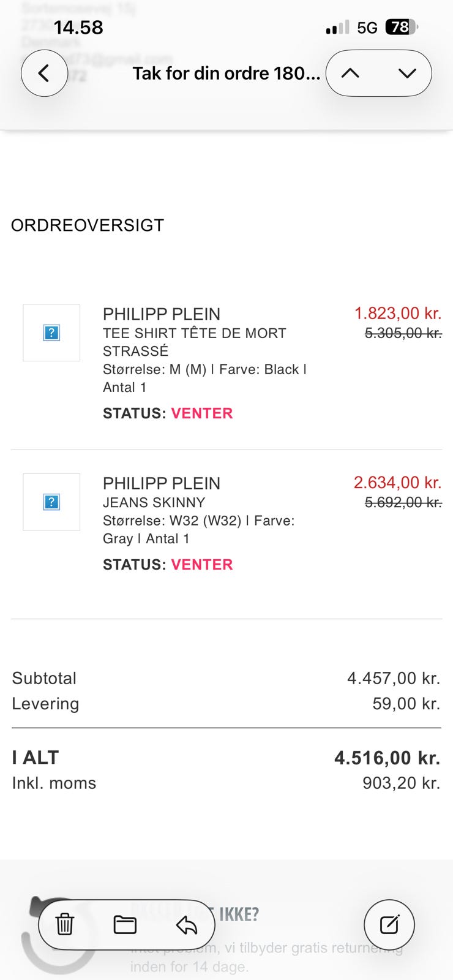This screenshot has width=453, height=980.
Task: Tap JEANS SKINNY product name
Action: (154, 502)
